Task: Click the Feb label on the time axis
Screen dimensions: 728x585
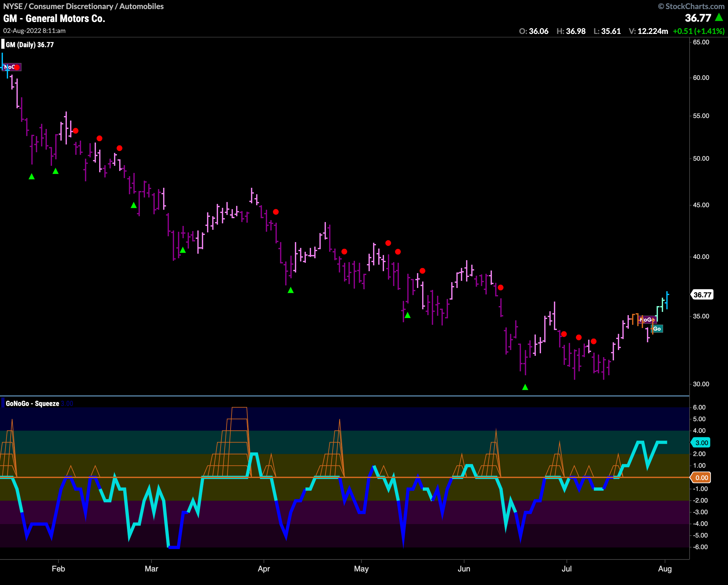Action: click(58, 569)
